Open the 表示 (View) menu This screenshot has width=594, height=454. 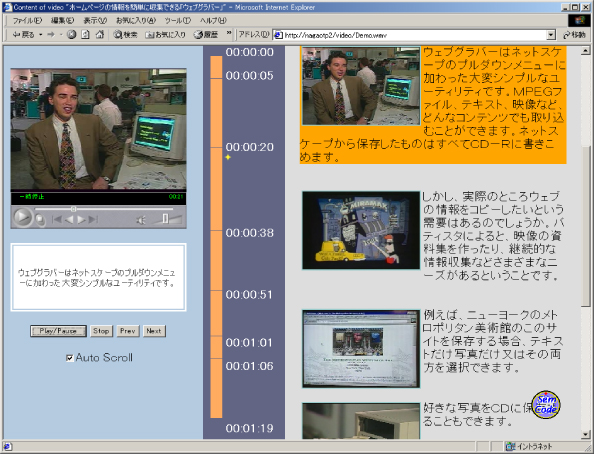[95, 20]
